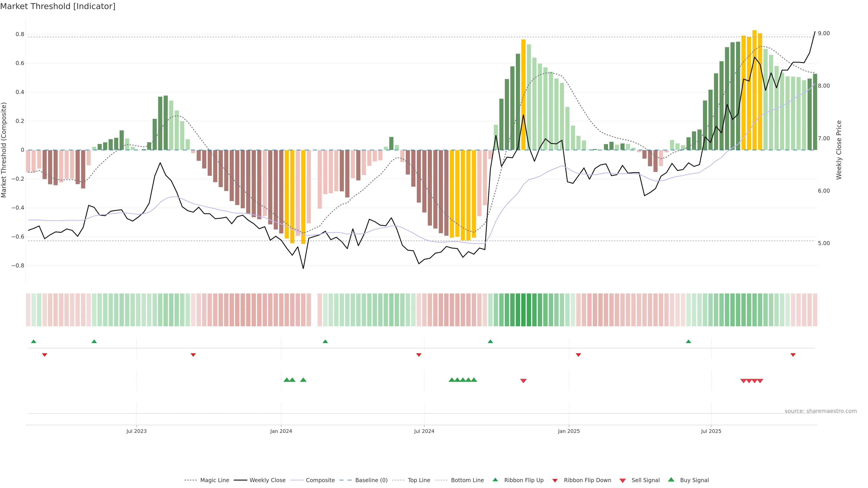Toggle the Buy Signal legend entry

pyautogui.click(x=694, y=480)
